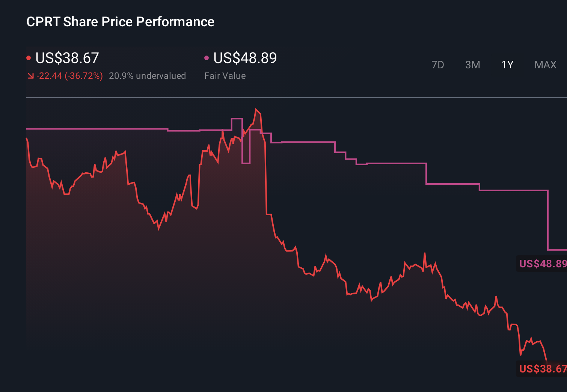Click the Fair Value caption text
Image resolution: width=567 pixels, height=392 pixels.
point(225,75)
